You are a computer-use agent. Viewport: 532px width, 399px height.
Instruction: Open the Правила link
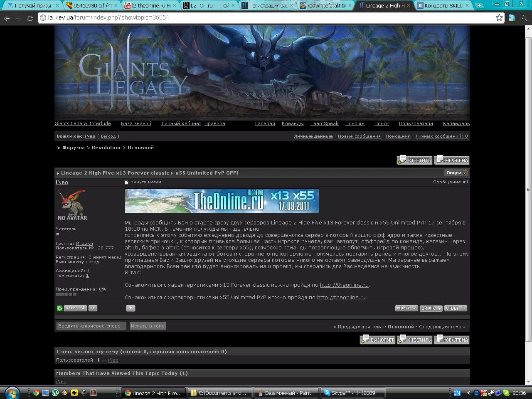point(215,123)
